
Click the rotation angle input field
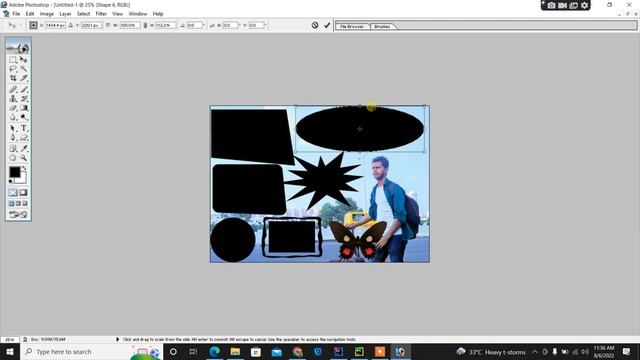click(195, 25)
